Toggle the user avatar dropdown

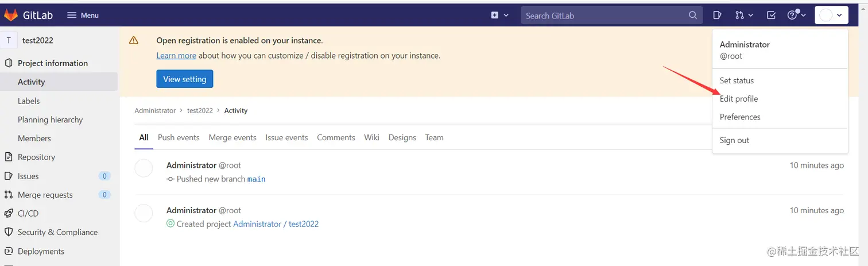point(831,16)
